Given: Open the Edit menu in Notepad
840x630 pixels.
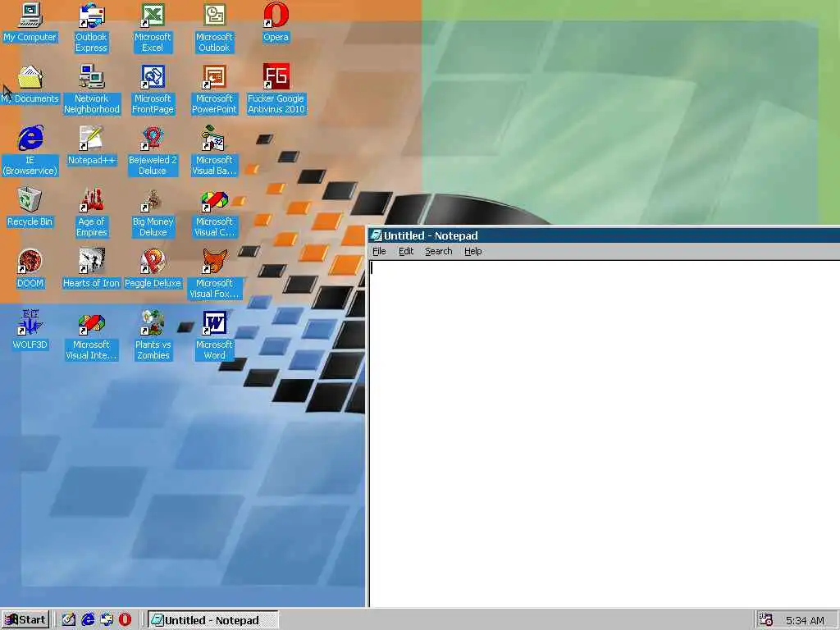Looking at the screenshot, I should point(406,251).
